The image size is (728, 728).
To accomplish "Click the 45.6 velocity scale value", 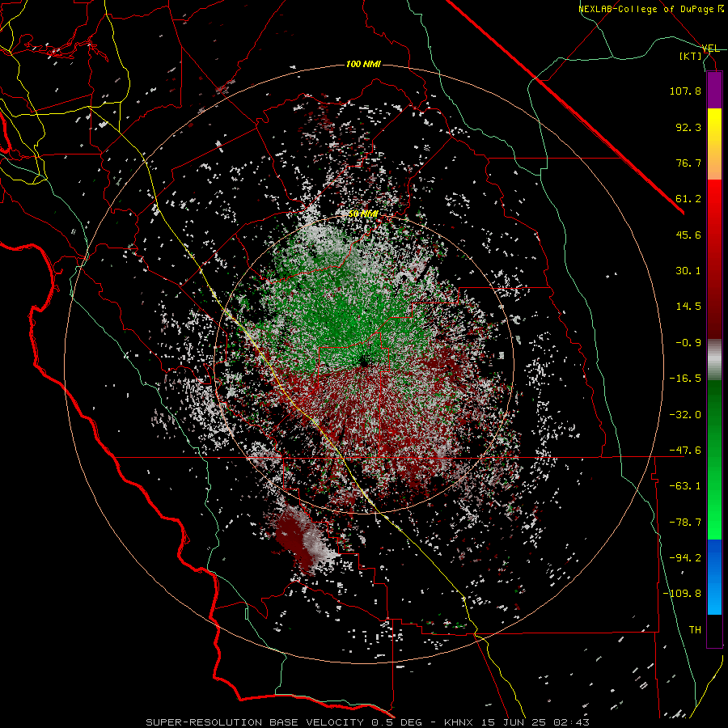I will point(688,235).
